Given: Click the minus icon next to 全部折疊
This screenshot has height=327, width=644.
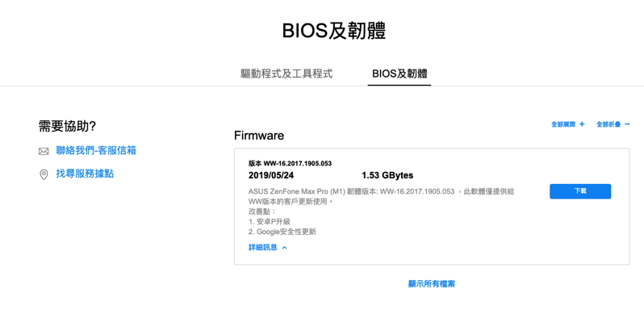Looking at the screenshot, I should point(627,124).
